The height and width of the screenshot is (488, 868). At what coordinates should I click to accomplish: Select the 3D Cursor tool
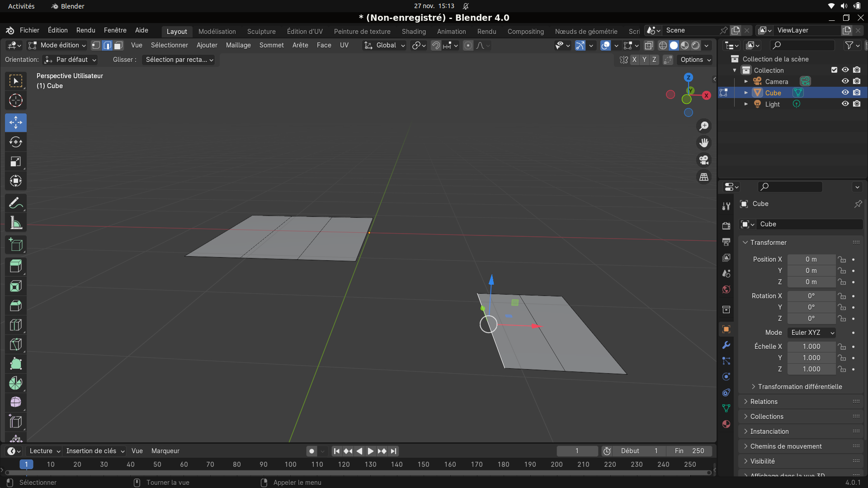click(x=16, y=100)
